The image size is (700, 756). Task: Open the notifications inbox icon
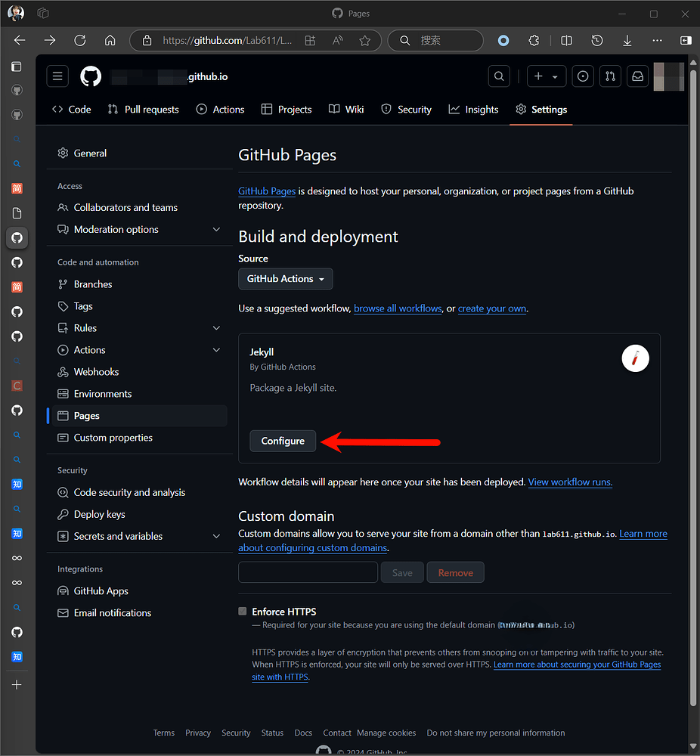point(636,76)
